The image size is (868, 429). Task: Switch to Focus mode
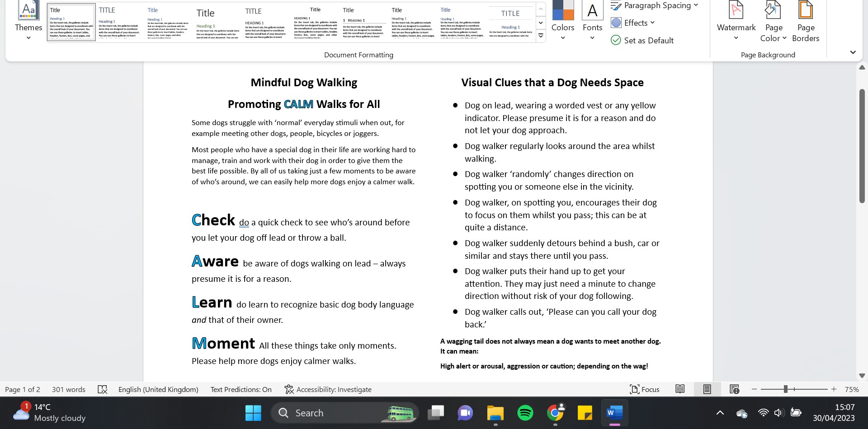pos(645,389)
